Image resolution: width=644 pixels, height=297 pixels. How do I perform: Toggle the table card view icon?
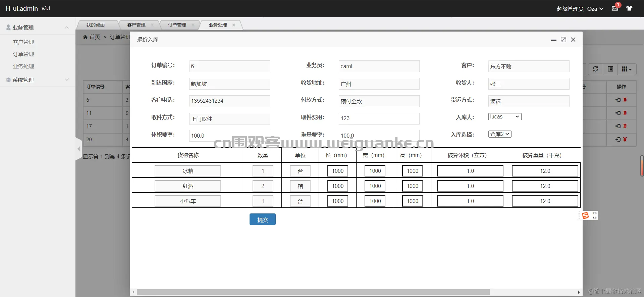(x=610, y=69)
